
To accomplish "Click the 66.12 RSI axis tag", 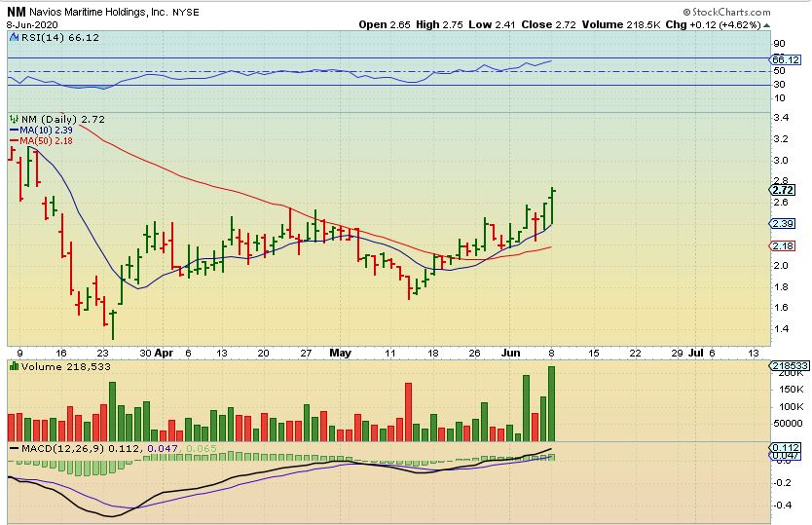I will (x=786, y=59).
